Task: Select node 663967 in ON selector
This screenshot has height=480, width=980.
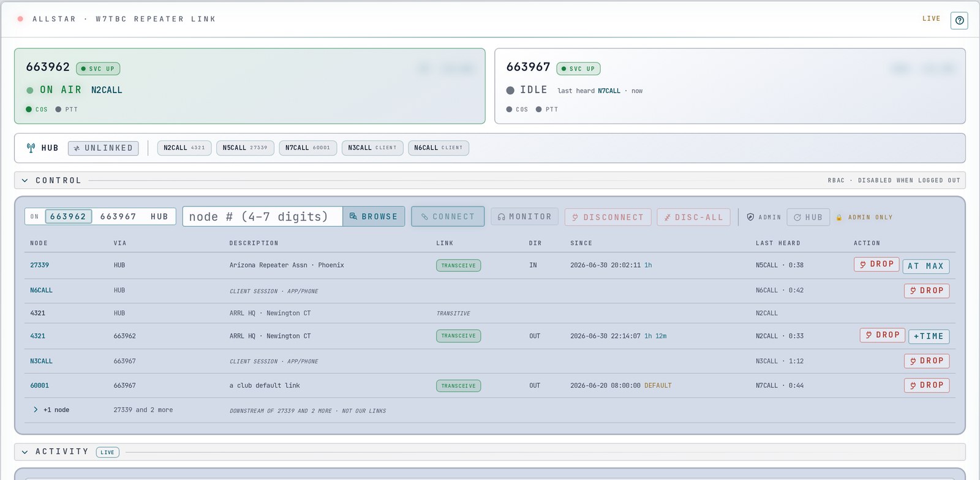Action: pyautogui.click(x=118, y=216)
